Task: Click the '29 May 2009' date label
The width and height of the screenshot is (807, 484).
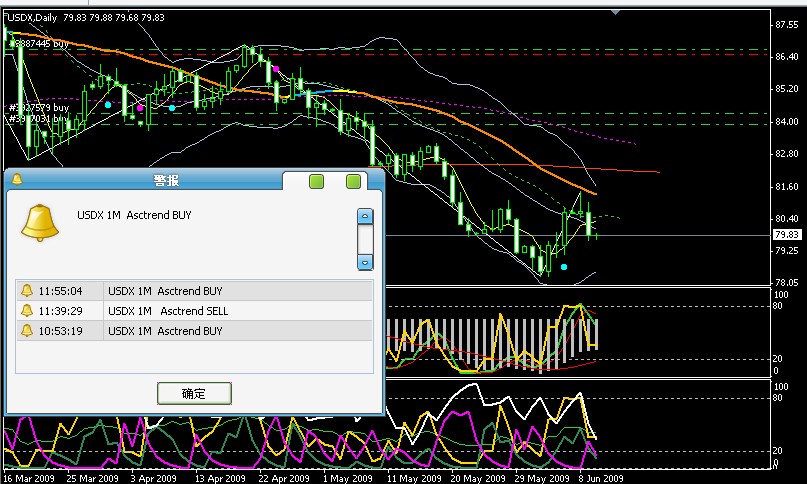Action: [542, 478]
